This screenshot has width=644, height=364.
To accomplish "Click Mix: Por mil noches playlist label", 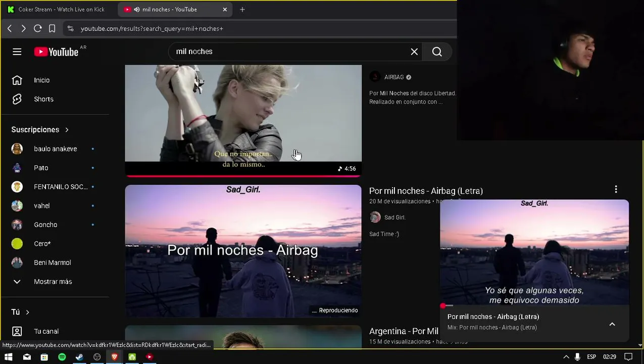I will 492,328.
